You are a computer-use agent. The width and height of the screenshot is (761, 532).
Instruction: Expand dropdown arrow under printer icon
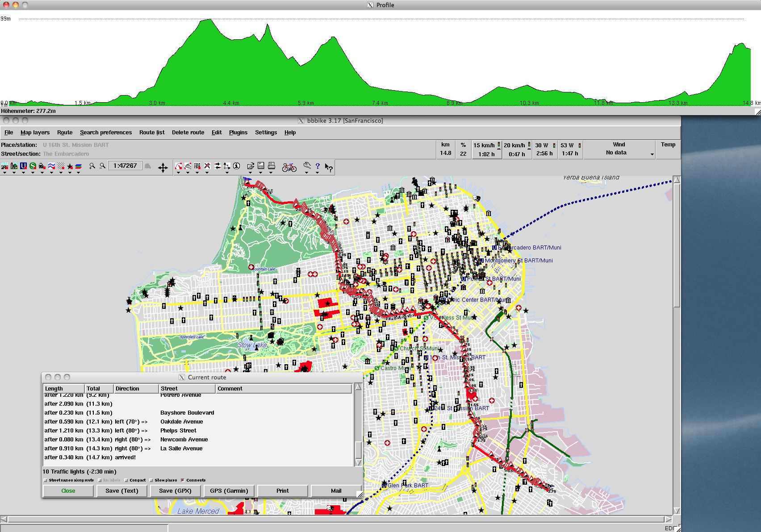pos(271,173)
